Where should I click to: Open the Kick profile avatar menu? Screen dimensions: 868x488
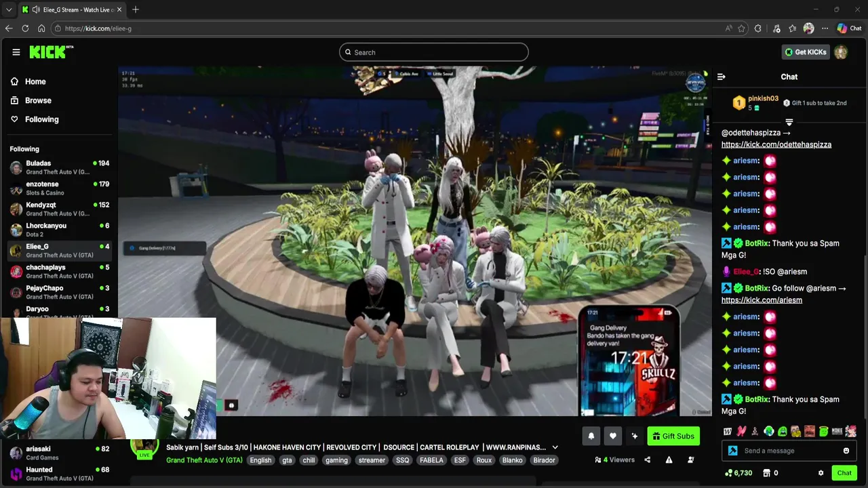(x=841, y=52)
